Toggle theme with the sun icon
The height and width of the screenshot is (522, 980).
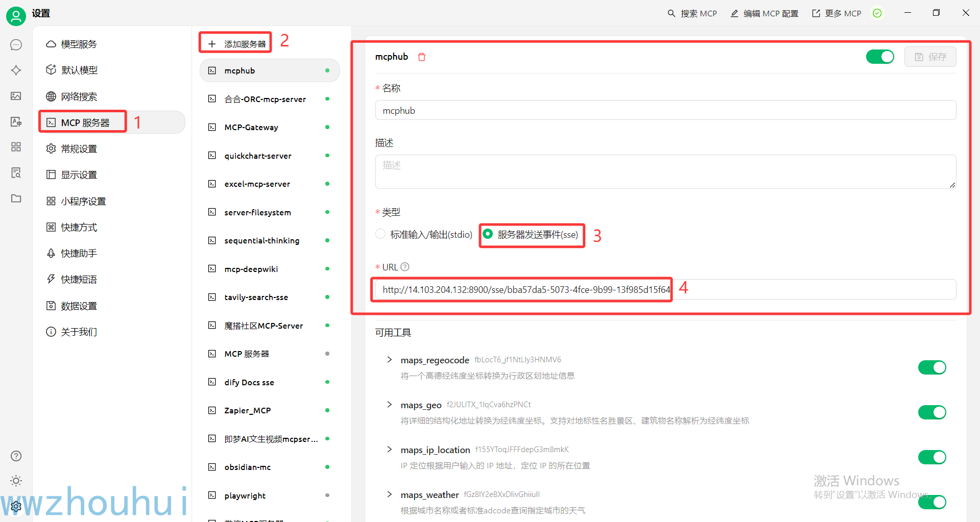[16, 480]
